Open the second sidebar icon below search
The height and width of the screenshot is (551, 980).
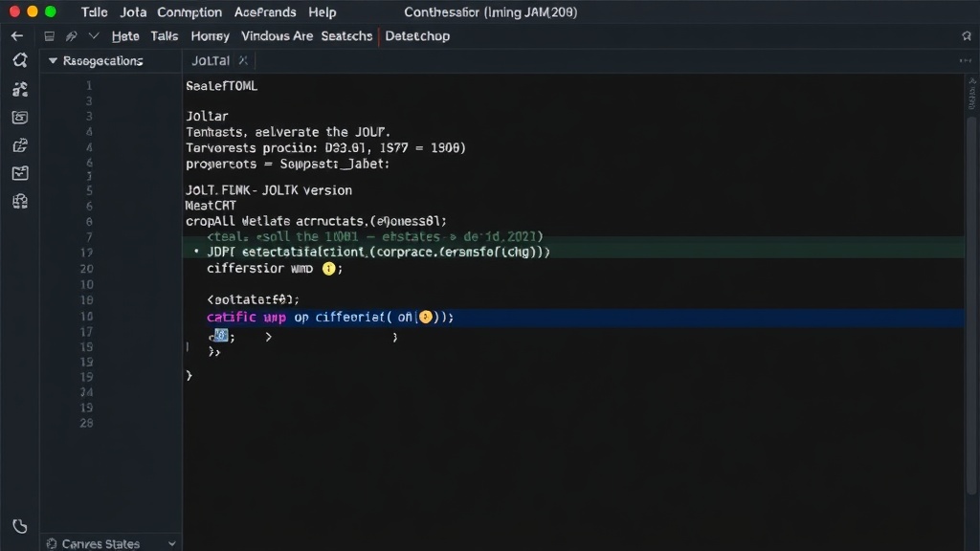(20, 89)
